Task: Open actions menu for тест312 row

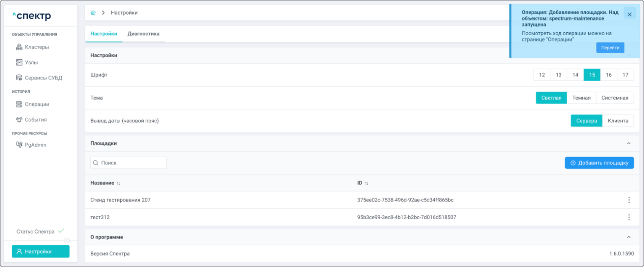Action: point(629,217)
